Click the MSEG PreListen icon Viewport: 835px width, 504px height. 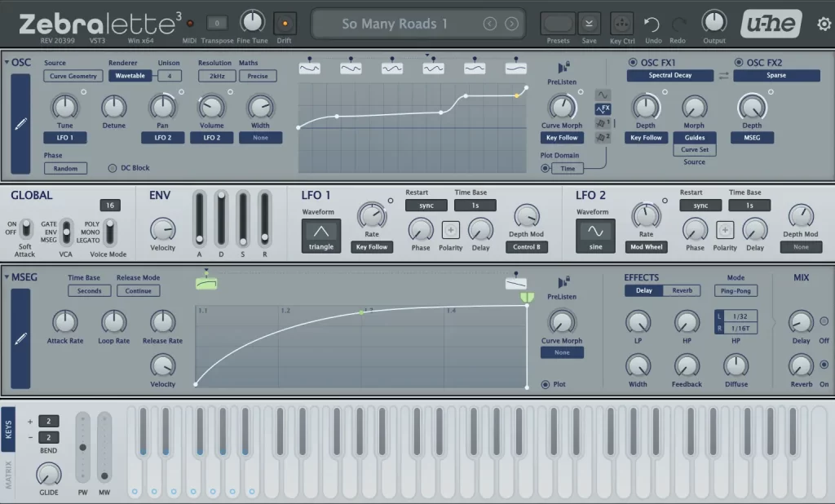(563, 282)
